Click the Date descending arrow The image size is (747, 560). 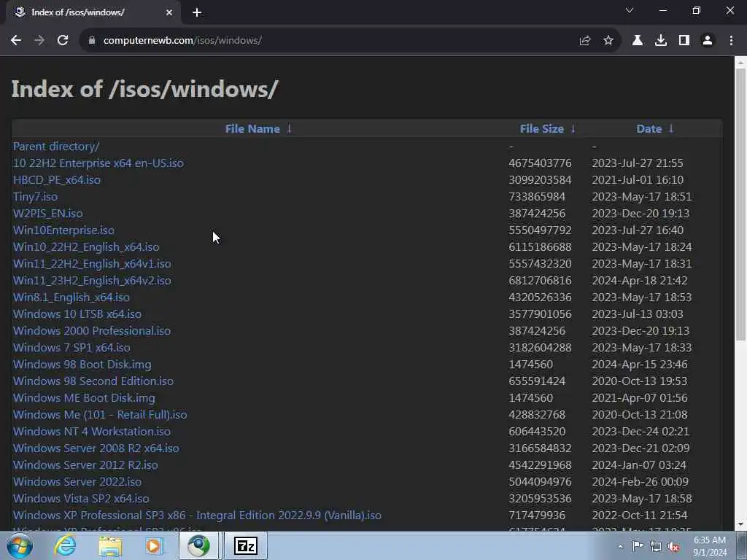tap(671, 128)
